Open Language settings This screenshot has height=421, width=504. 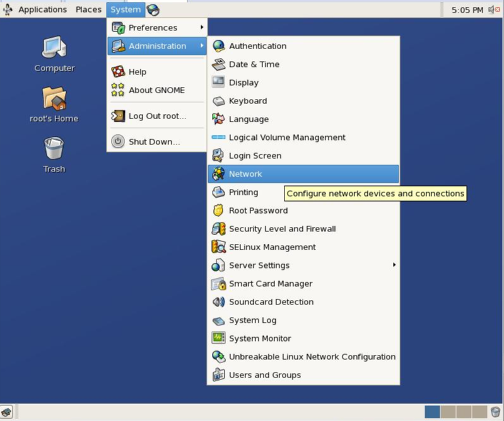303,119
